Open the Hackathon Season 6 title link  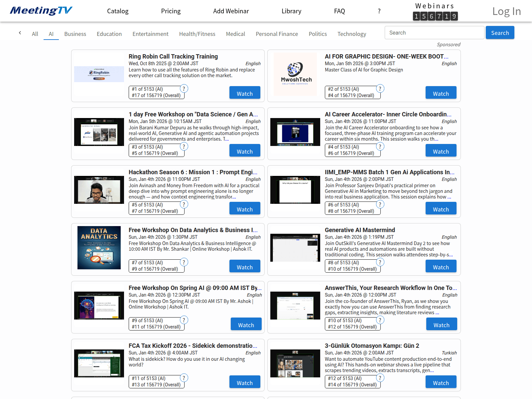193,172
